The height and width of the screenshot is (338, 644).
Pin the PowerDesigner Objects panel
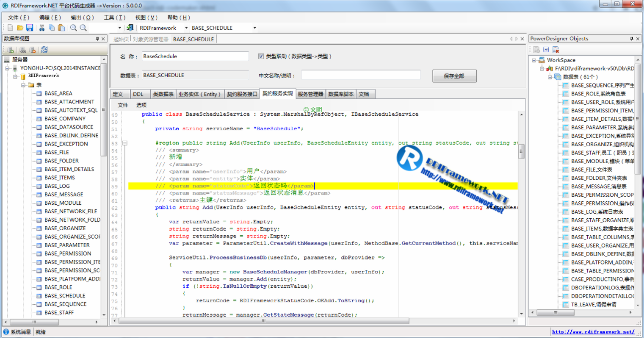click(632, 39)
